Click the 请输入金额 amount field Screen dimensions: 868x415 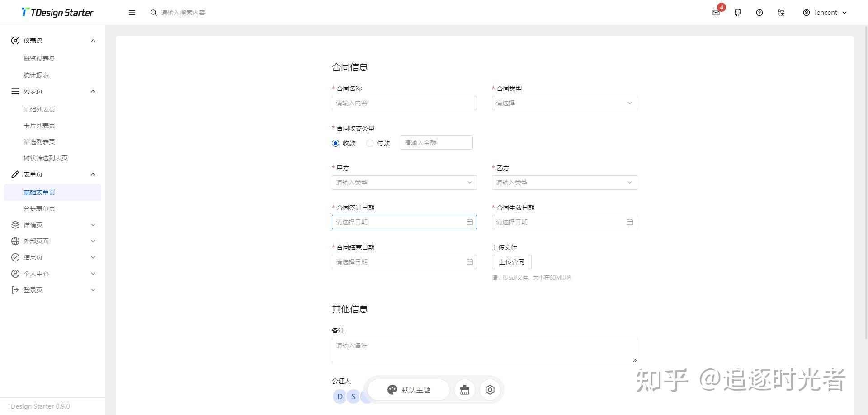pyautogui.click(x=437, y=143)
